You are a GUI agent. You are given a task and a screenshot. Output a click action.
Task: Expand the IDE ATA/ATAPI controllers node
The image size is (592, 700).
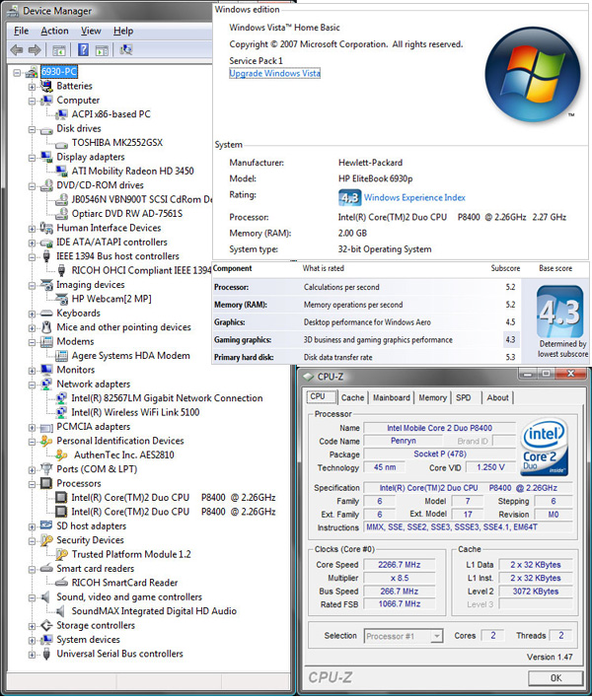tap(32, 243)
